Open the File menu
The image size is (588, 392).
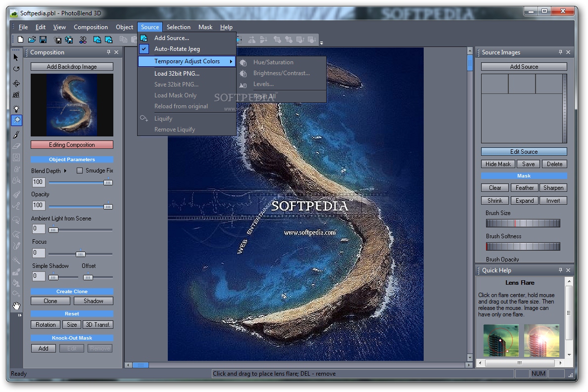pyautogui.click(x=23, y=27)
